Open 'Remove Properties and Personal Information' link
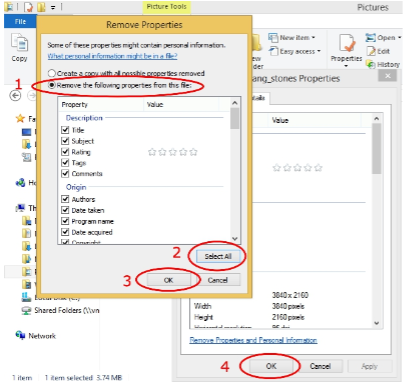This screenshot has height=383, width=403. (x=253, y=340)
